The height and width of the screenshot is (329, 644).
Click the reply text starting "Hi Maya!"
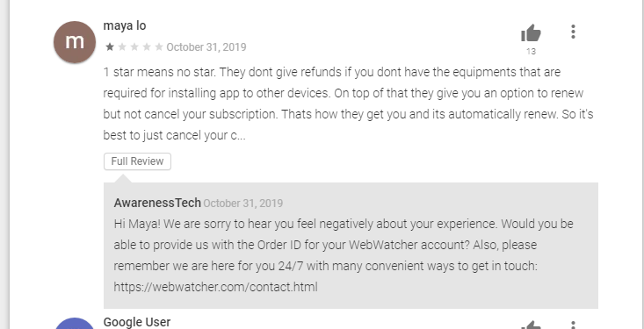pyautogui.click(x=344, y=255)
